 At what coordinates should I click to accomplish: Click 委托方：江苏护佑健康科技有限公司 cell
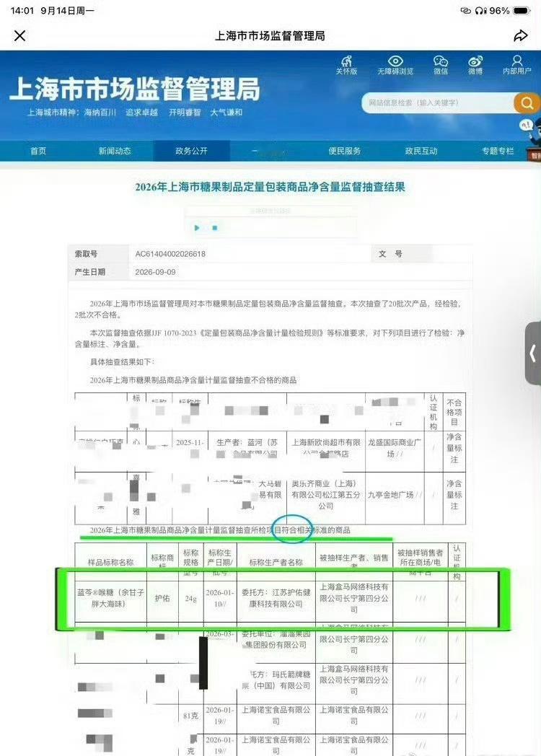pyautogui.click(x=276, y=598)
